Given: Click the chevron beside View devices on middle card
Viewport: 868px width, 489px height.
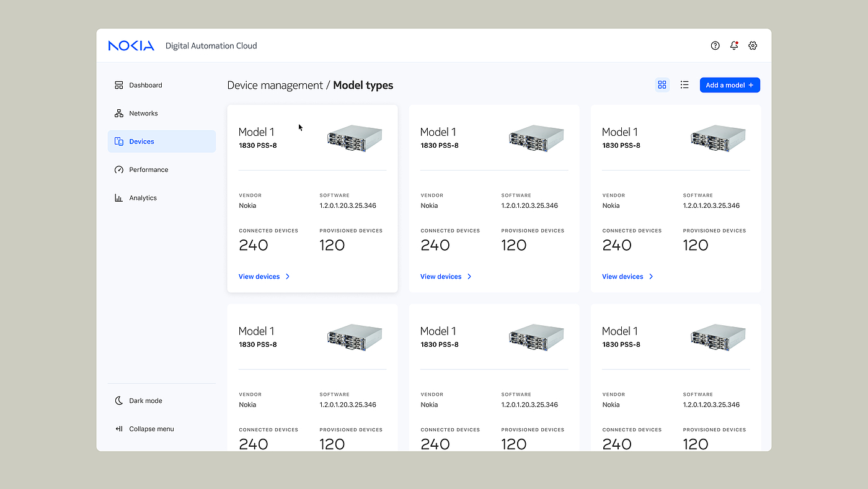Looking at the screenshot, I should pyautogui.click(x=469, y=276).
